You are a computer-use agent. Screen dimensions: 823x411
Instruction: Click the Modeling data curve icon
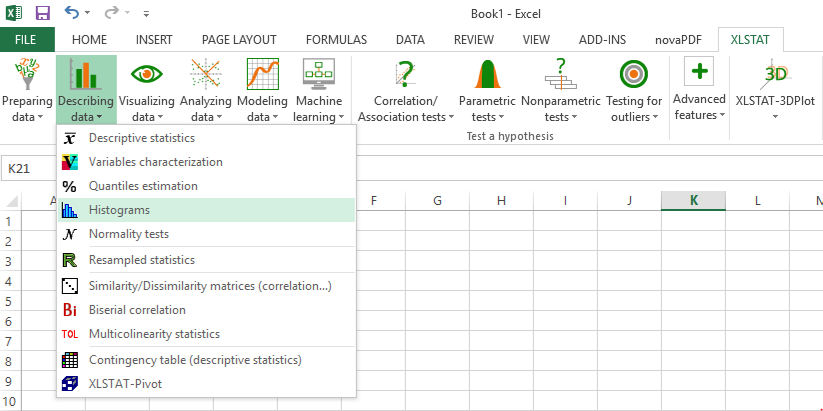pos(261,74)
